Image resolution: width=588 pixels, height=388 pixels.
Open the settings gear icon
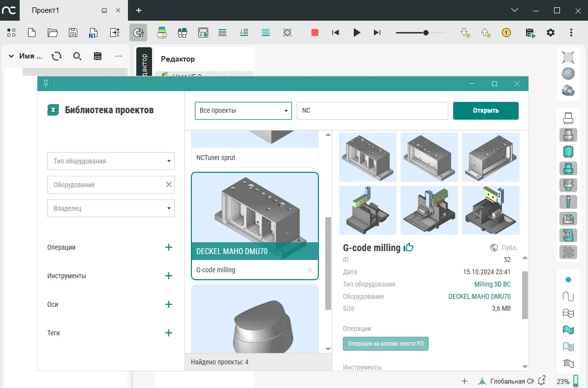coord(551,32)
